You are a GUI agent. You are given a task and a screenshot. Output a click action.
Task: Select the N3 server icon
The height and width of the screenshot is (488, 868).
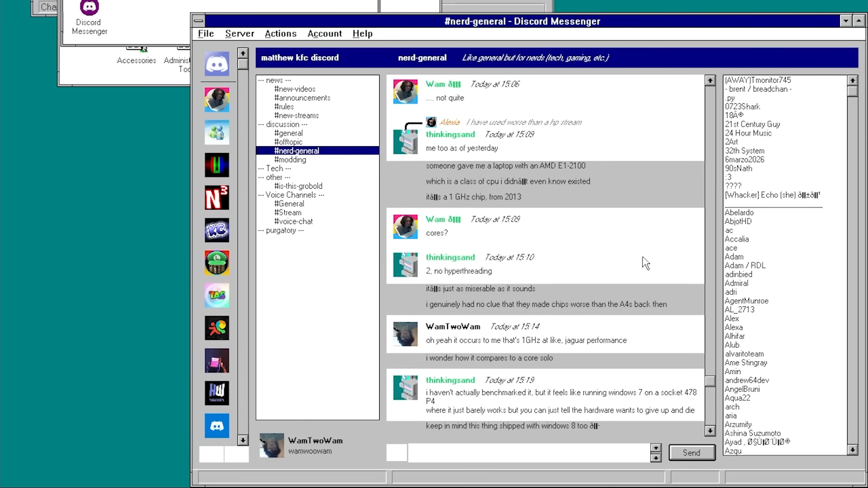tap(217, 198)
